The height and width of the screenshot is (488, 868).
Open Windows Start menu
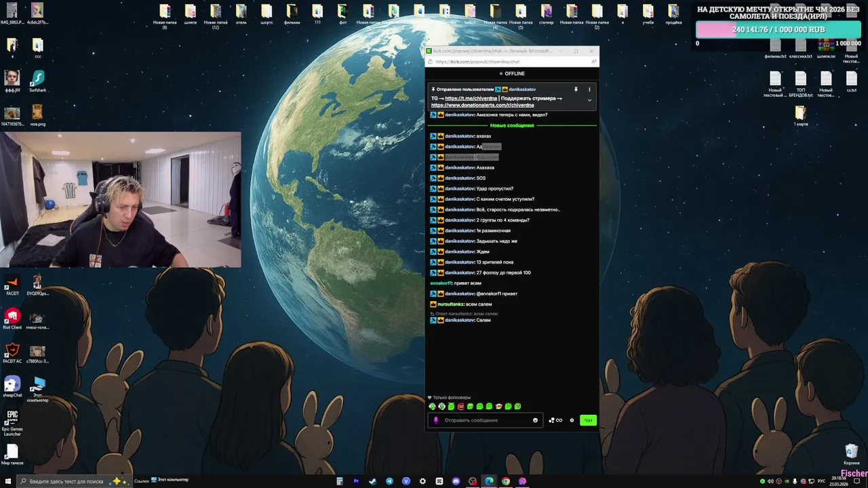coord(7,481)
